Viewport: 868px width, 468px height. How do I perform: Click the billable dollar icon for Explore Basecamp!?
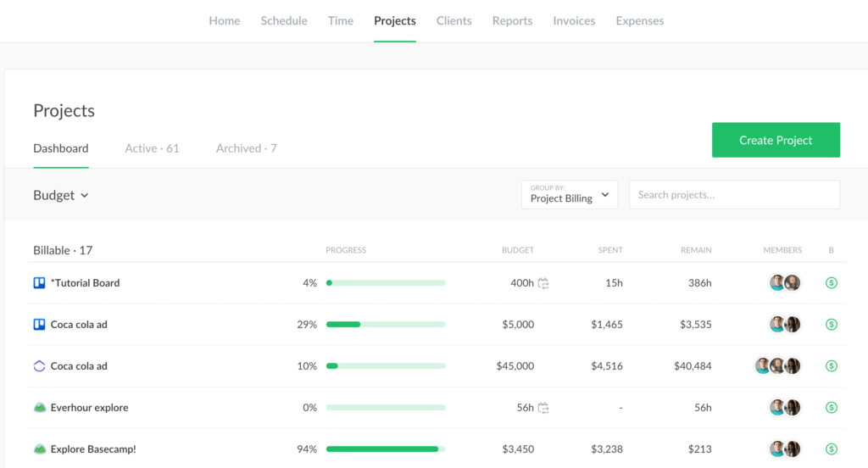click(x=832, y=449)
